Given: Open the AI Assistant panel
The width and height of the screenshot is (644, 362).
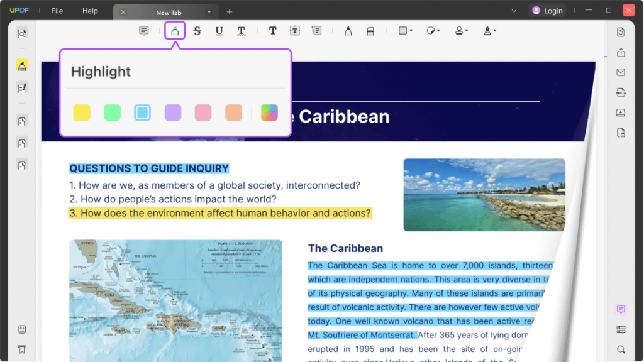Looking at the screenshot, I should [621, 309].
